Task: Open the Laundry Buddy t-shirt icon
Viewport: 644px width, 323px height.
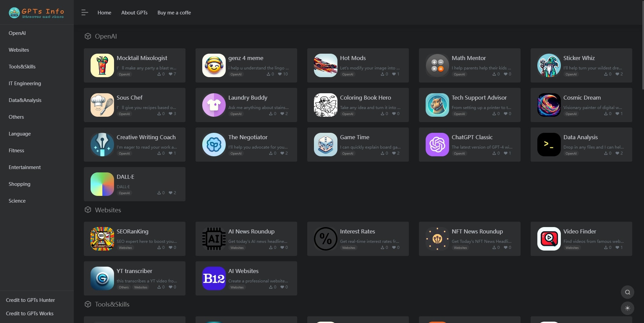Action: (x=214, y=105)
